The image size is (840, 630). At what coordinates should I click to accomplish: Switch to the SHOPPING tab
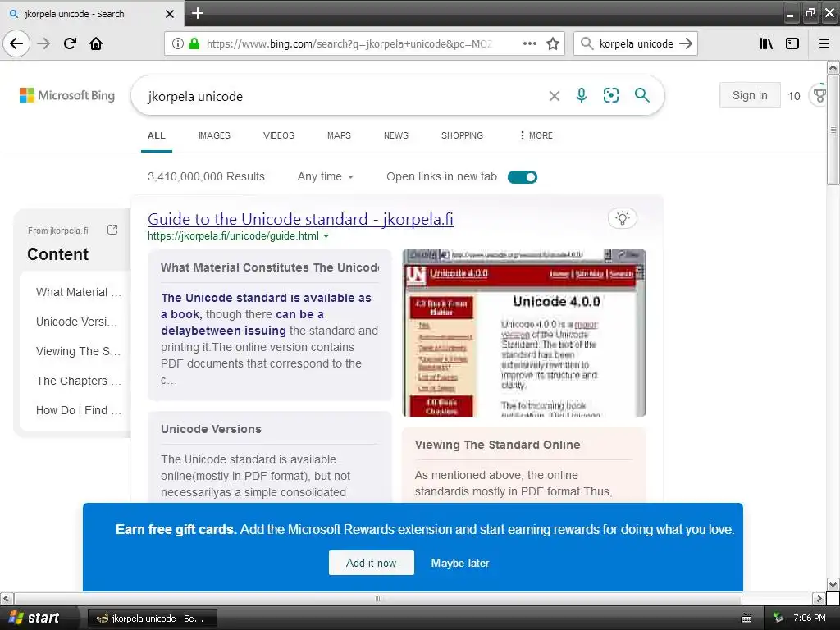coord(463,135)
